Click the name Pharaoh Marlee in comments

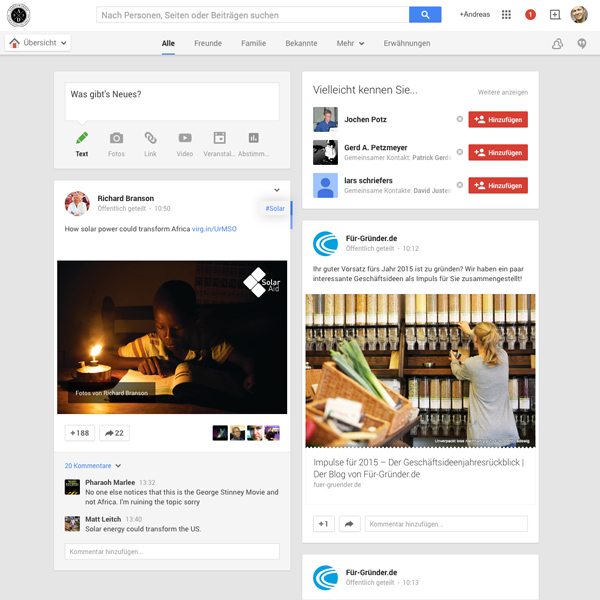coord(110,482)
